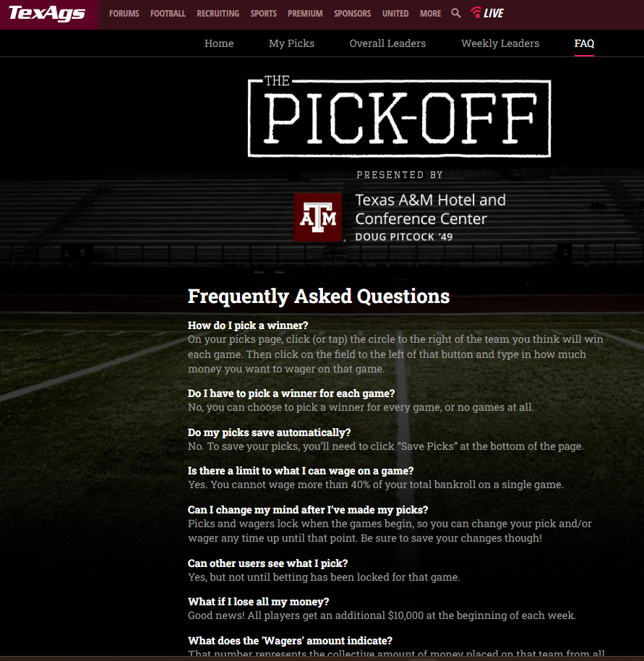This screenshot has width=644, height=661.
Task: Click the TexAgs logo
Action: [x=47, y=14]
